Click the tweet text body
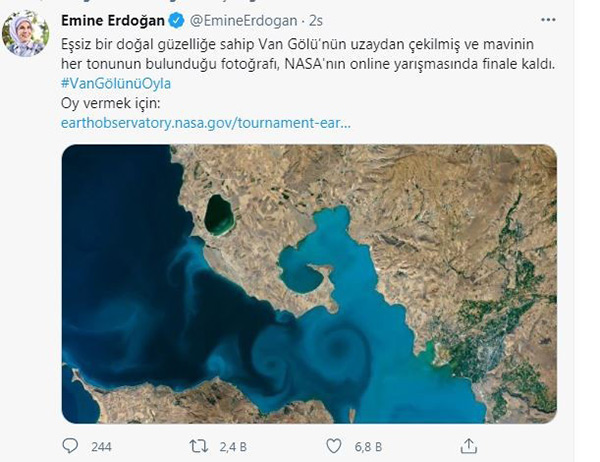 point(300,55)
